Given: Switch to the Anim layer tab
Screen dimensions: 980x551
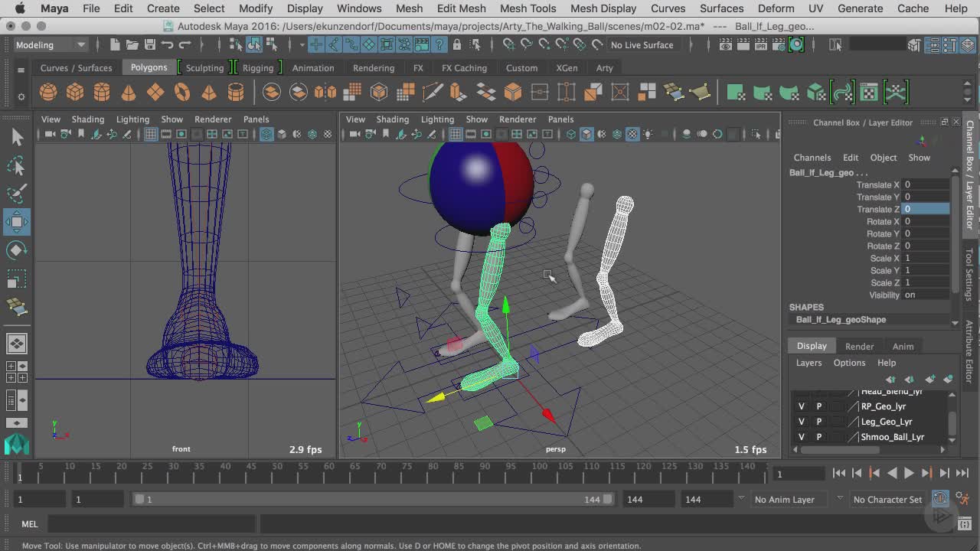Looking at the screenshot, I should tap(903, 347).
